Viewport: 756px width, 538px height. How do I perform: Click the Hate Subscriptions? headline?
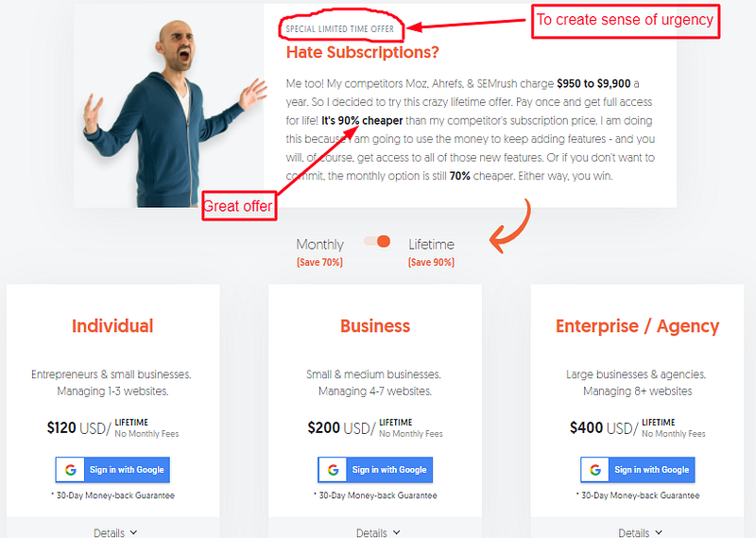point(362,52)
